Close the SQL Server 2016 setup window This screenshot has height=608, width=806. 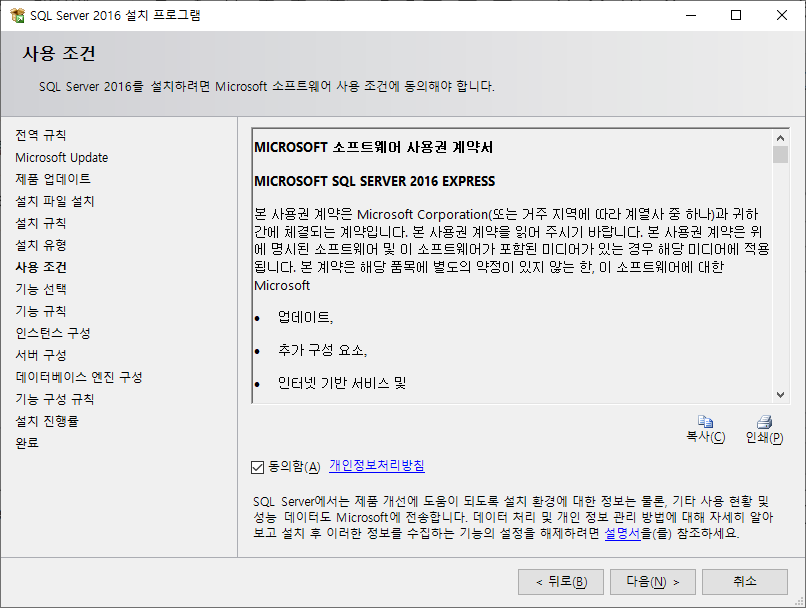pyautogui.click(x=782, y=15)
